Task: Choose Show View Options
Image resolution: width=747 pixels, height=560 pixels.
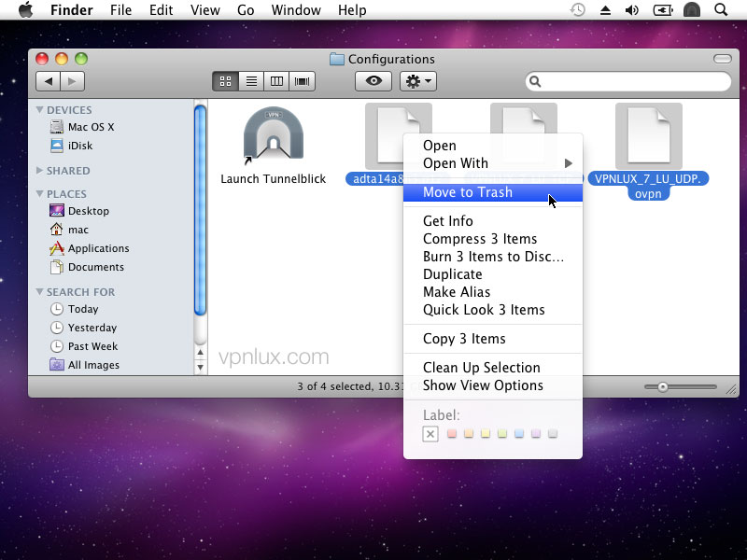Action: 493,385
